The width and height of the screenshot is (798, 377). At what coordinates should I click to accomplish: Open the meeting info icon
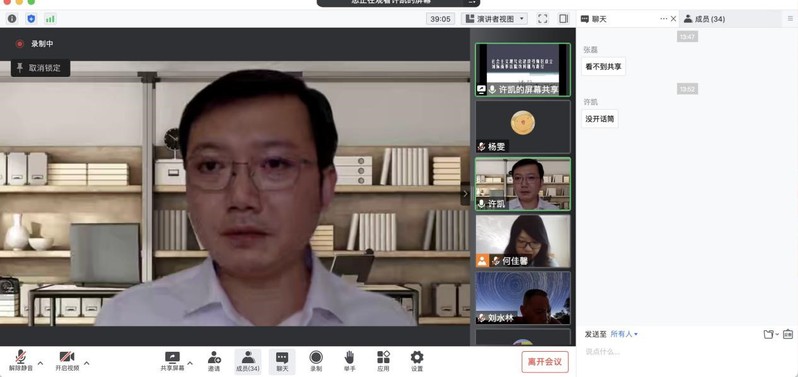tap(12, 19)
